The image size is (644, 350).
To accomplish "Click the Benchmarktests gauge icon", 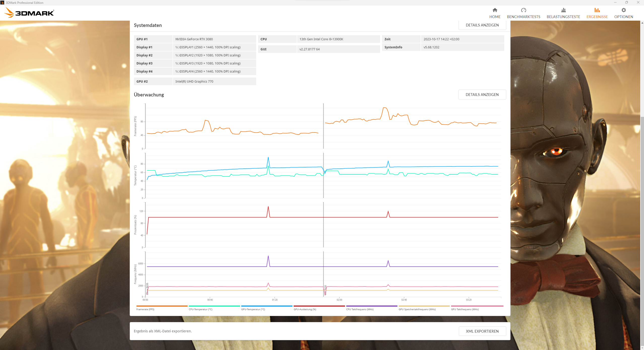I will tap(523, 10).
